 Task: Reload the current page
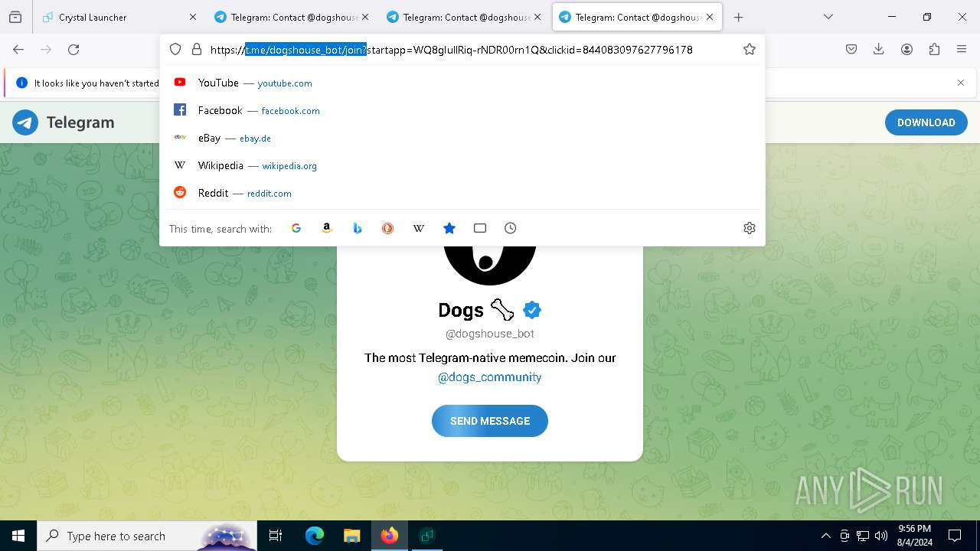click(73, 49)
